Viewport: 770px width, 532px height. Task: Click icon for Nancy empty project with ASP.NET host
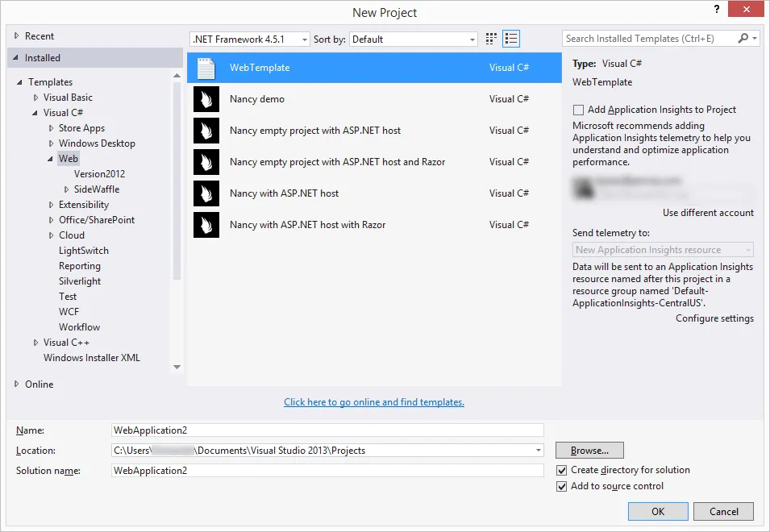click(x=206, y=131)
